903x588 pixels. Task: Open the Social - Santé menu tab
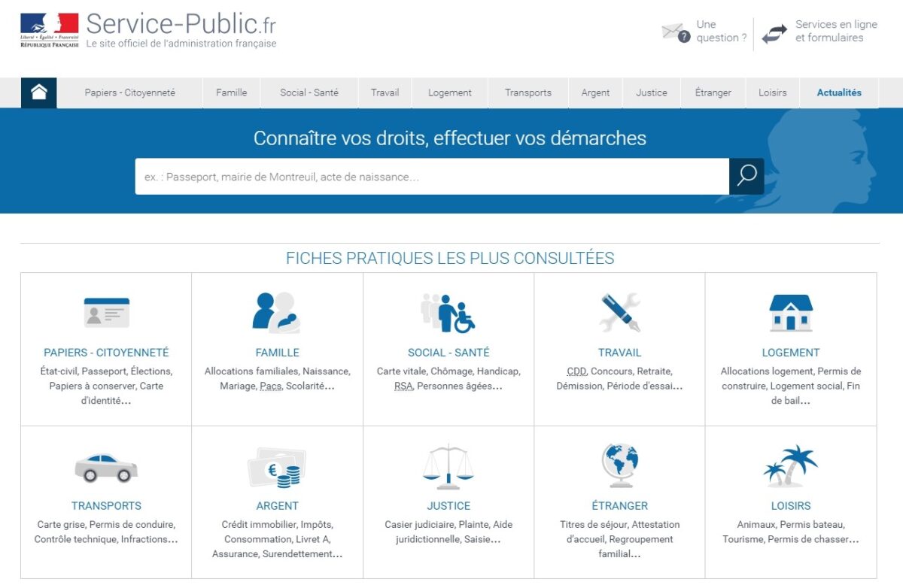(309, 92)
